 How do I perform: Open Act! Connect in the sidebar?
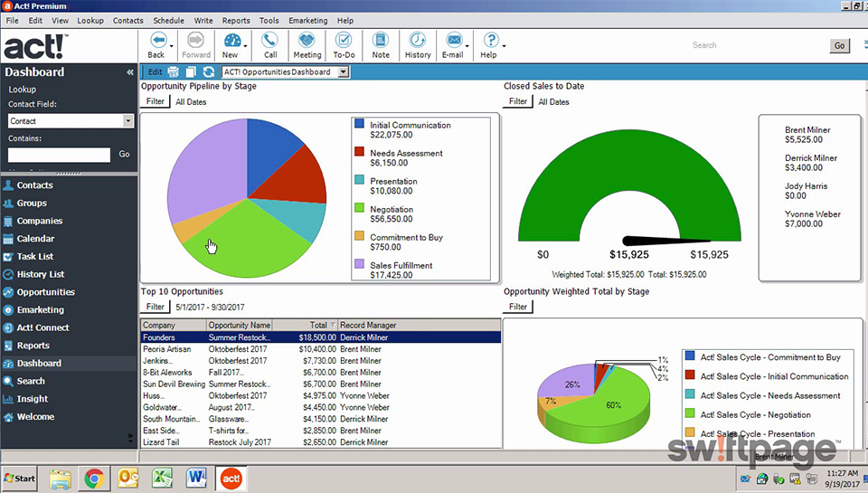[x=42, y=327]
